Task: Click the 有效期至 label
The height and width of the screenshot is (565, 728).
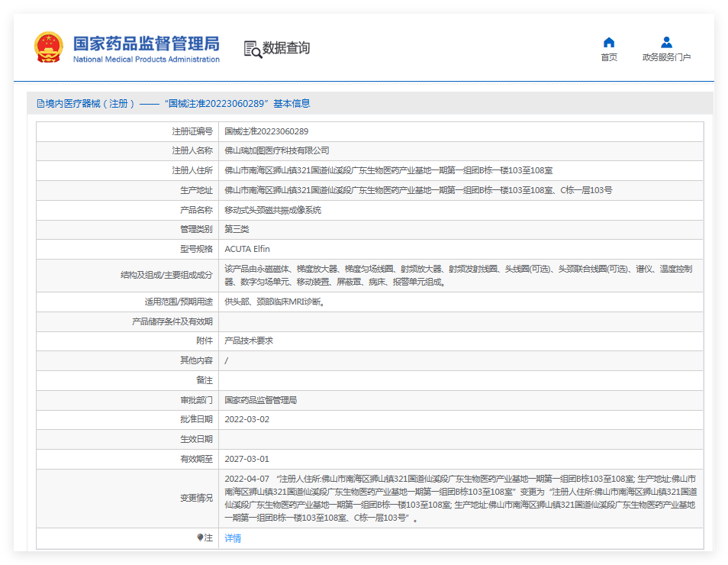Action: pos(196,459)
